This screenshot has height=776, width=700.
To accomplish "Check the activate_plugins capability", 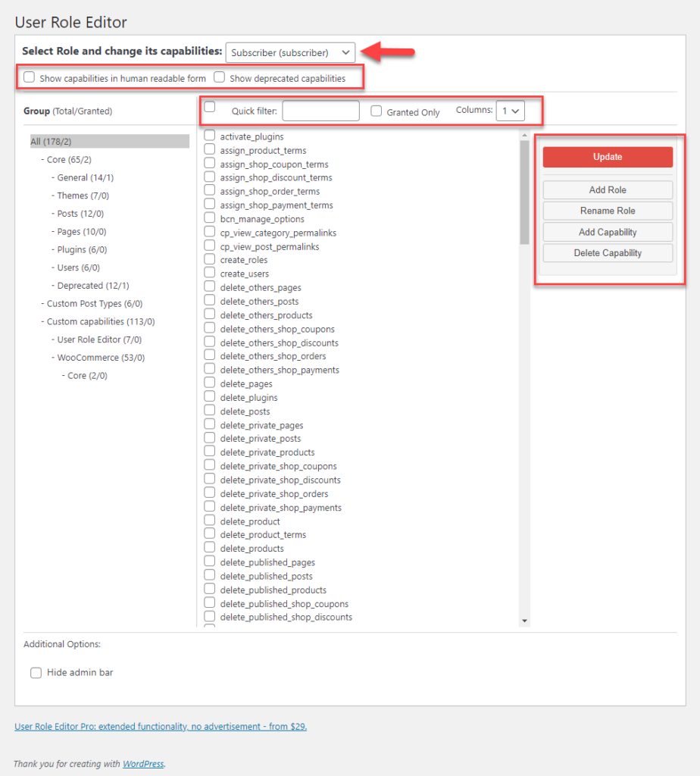I will (210, 136).
